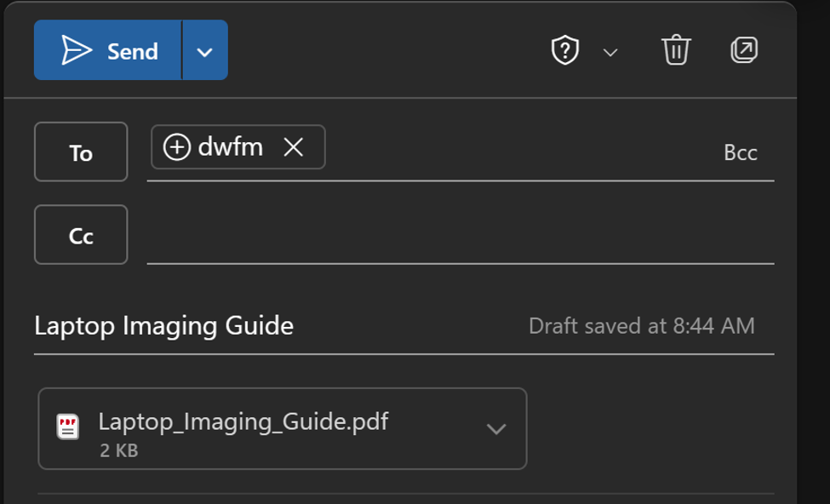Viewport: 830px width, 504px height.
Task: Click the paper plane Send icon
Action: point(77,50)
